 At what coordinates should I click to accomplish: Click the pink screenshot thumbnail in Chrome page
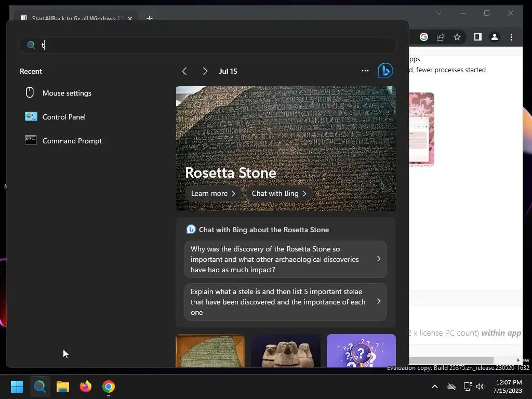[x=421, y=129]
